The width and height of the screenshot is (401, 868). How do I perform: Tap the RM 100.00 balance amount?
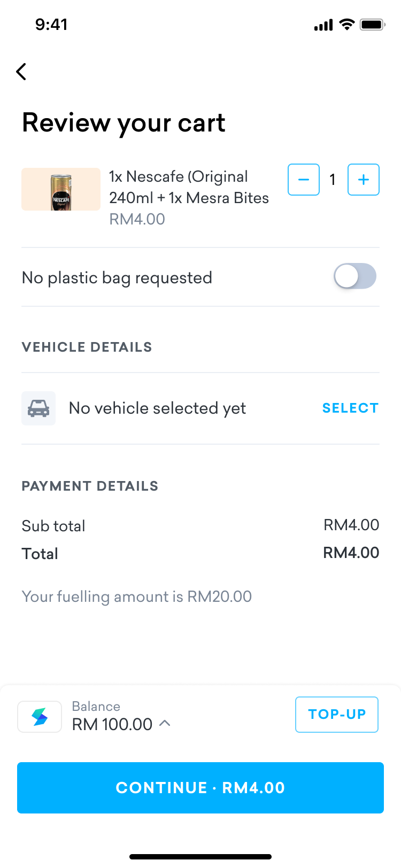(112, 724)
